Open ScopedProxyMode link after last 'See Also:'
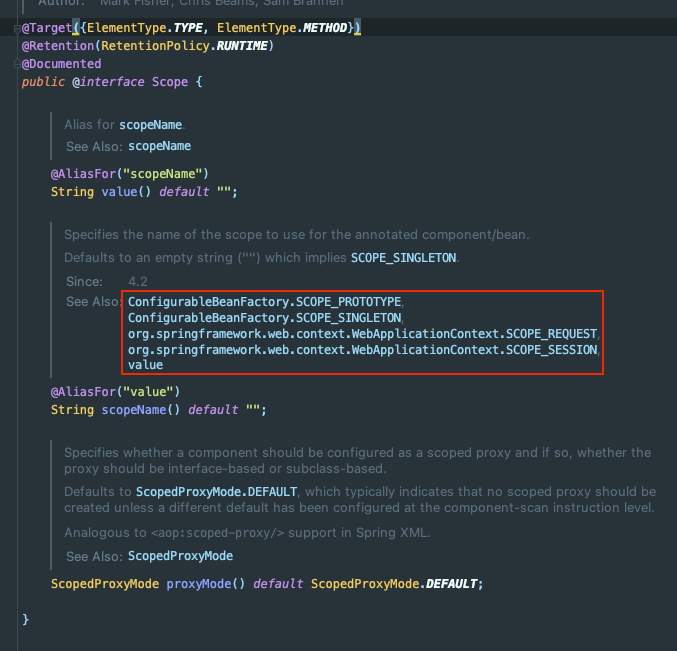Screen dimensions: 677x651 click(180, 556)
